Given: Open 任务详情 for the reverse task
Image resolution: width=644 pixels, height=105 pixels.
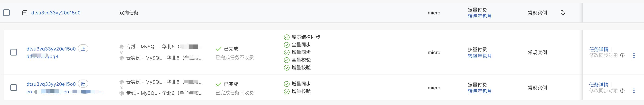Looking at the screenshot, I should (x=599, y=85).
